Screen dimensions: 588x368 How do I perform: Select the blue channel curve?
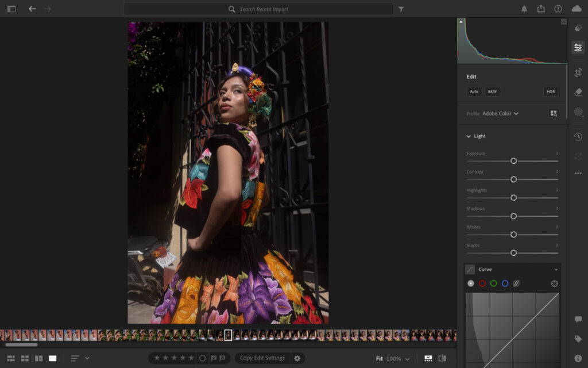coord(505,283)
